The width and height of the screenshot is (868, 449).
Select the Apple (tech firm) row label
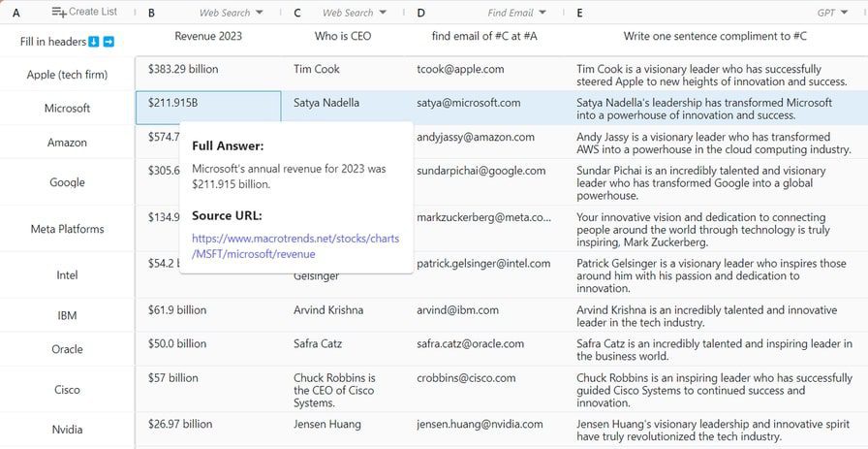click(x=67, y=75)
